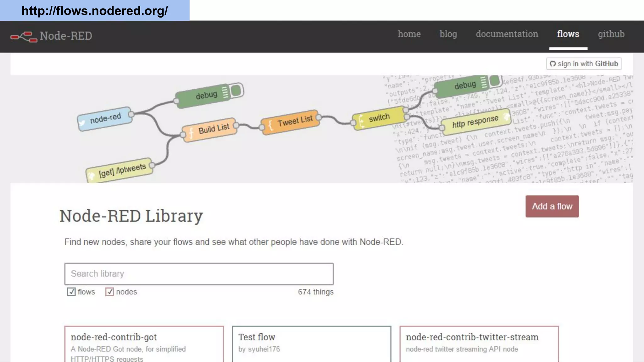Click the syuhei176 author name
Image resolution: width=644 pixels, height=362 pixels.
[264, 349]
